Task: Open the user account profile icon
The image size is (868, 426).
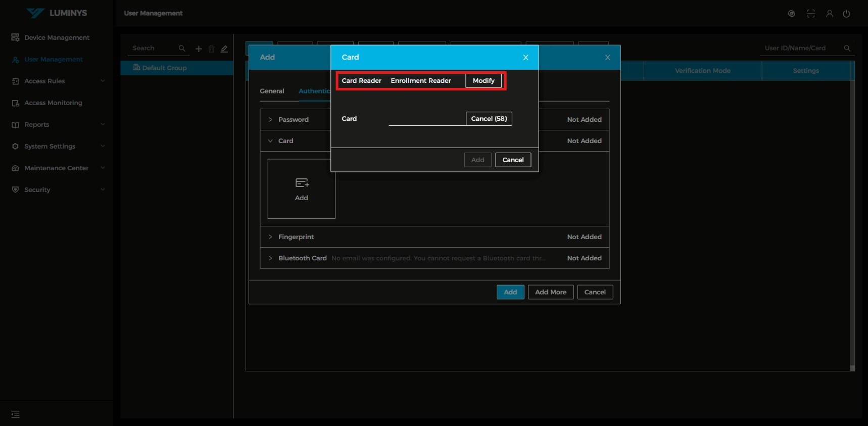Action: (829, 14)
